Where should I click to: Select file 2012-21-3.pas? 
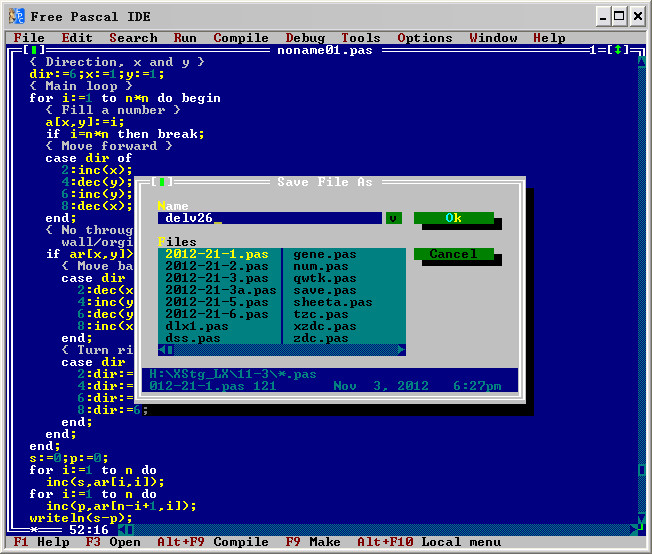tap(217, 278)
